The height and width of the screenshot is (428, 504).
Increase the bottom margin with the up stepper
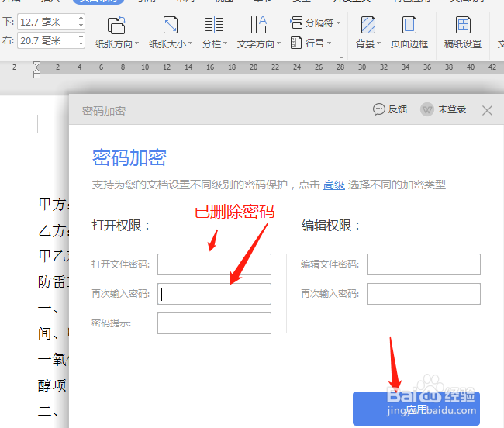coord(81,18)
